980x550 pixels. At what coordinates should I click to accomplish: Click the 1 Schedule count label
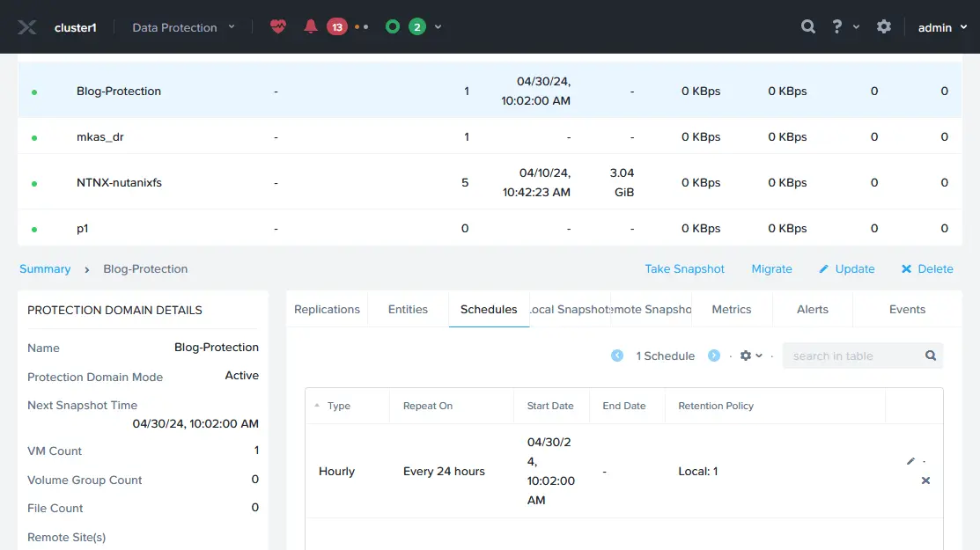[665, 356]
